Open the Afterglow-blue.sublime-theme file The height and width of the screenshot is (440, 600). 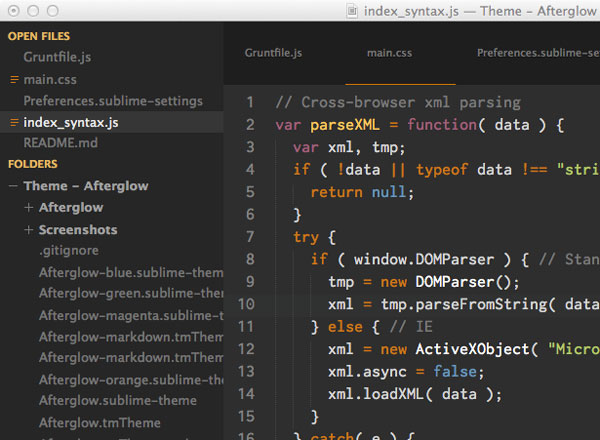click(x=131, y=272)
